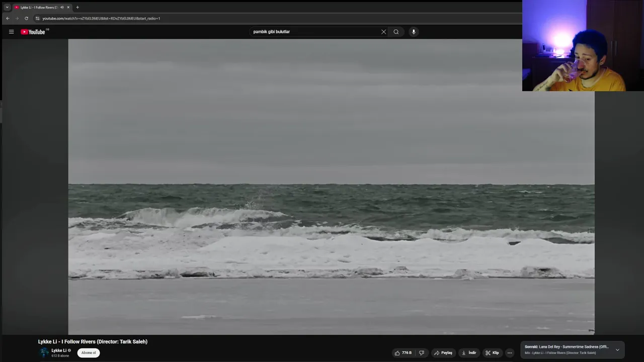Close the Lykke Li browser tab
This screenshot has width=644, height=362.
pos(68,8)
